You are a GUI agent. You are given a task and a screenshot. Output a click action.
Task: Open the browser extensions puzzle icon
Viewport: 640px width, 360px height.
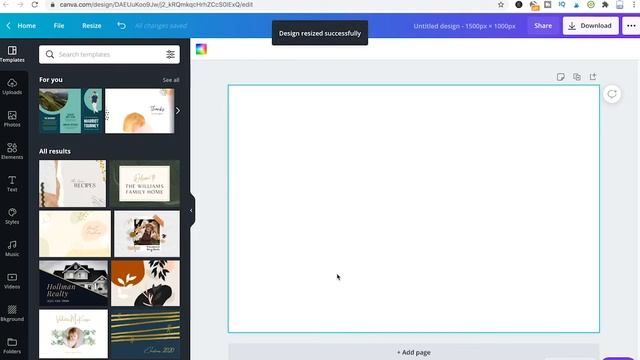pyautogui.click(x=605, y=4)
